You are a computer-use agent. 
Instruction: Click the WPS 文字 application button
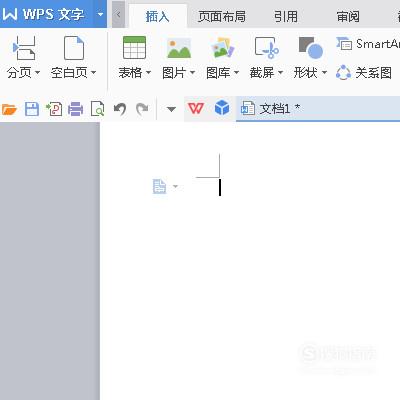(46, 14)
